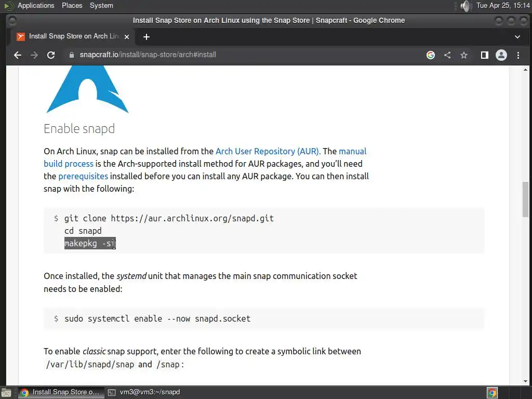Bookmark this page with the star icon
This screenshot has width=532, height=399.
click(464, 55)
